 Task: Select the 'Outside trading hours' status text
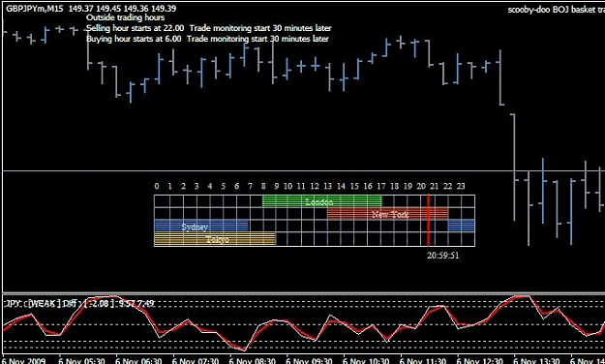(126, 17)
